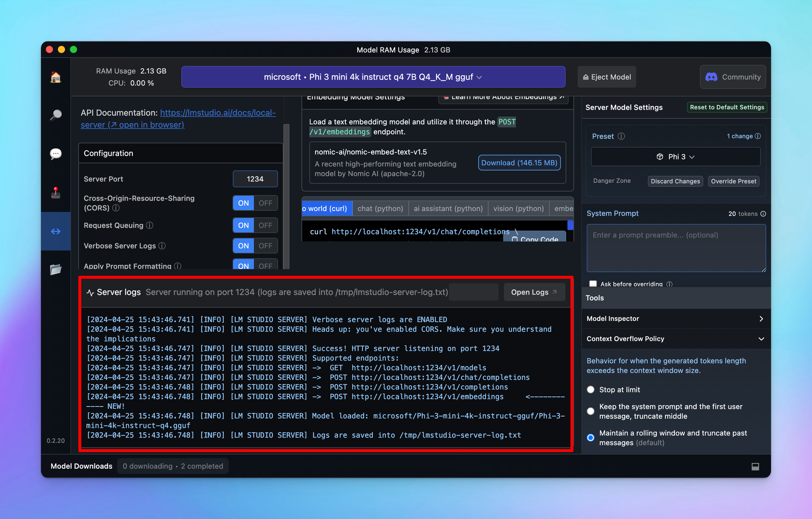Click the cube icon in the Phi 3 preset
812x519 pixels.
click(660, 156)
